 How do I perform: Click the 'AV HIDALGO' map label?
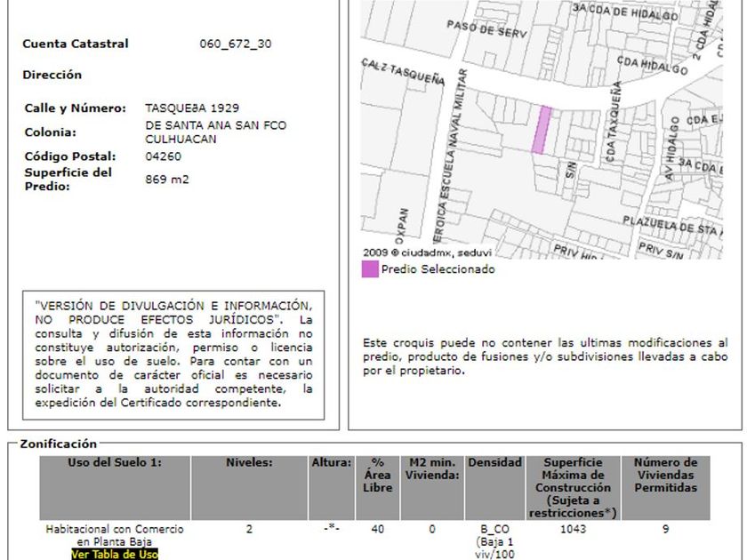671,148
